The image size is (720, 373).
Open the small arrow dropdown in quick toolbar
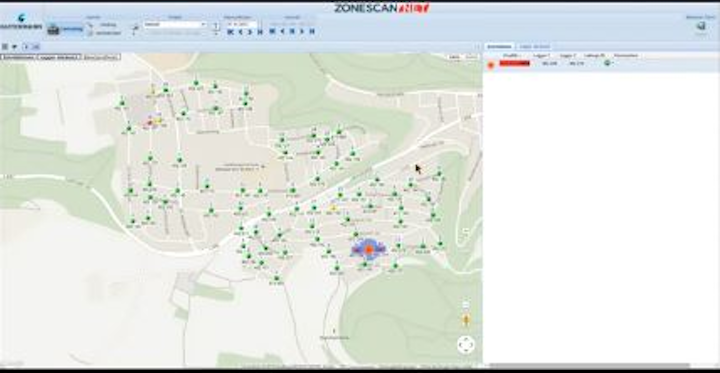point(15,47)
